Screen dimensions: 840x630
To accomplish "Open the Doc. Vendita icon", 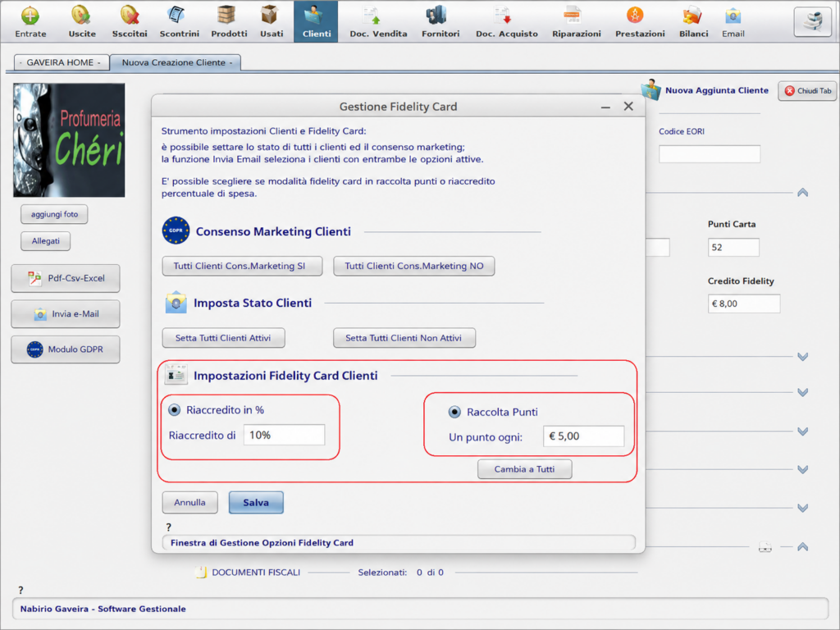I will [378, 21].
